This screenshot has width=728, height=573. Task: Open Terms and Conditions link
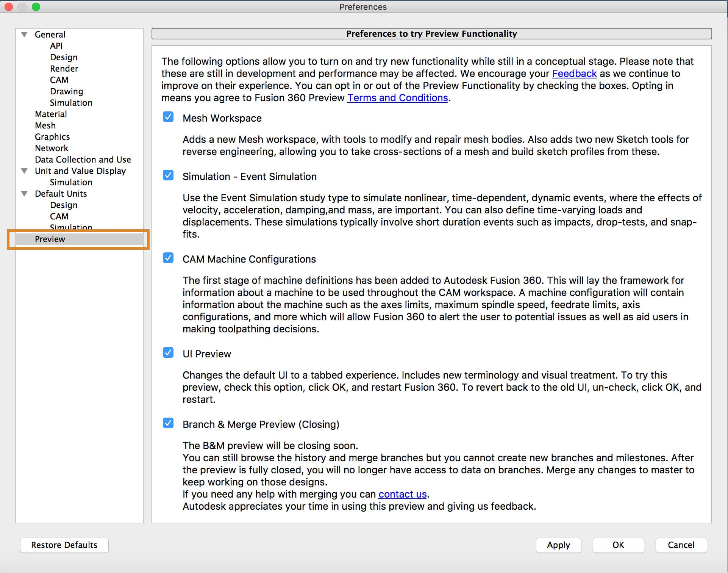point(397,98)
